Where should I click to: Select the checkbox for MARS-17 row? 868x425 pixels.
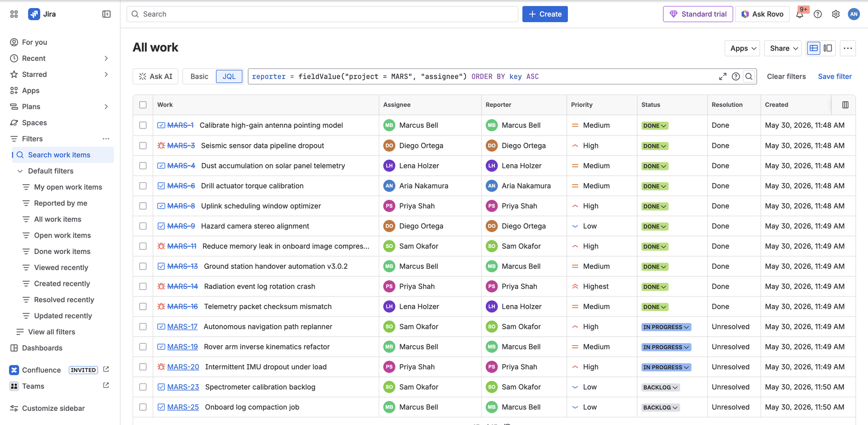click(143, 327)
